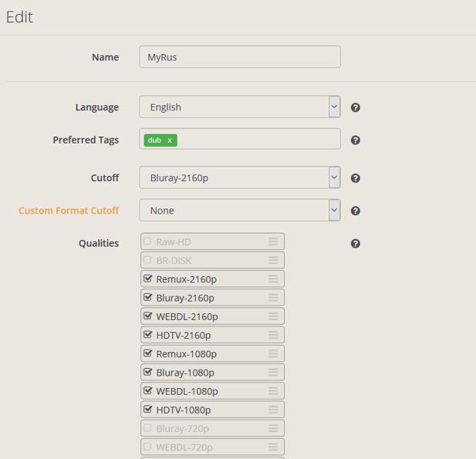
Task: Click the reorder handle on the HDTV-1080p row
Action: coord(273,410)
